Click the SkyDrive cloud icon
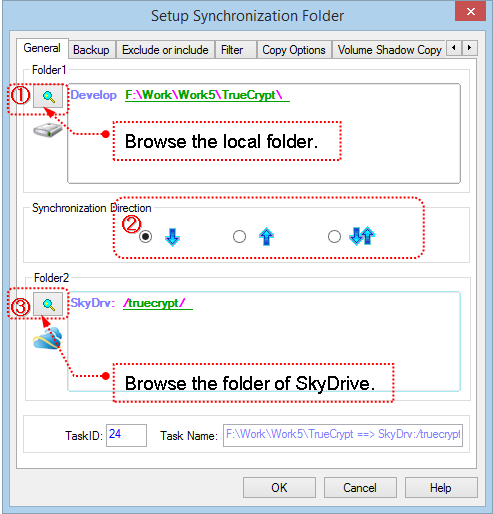Viewport: 493px width, 514px height. click(x=48, y=339)
